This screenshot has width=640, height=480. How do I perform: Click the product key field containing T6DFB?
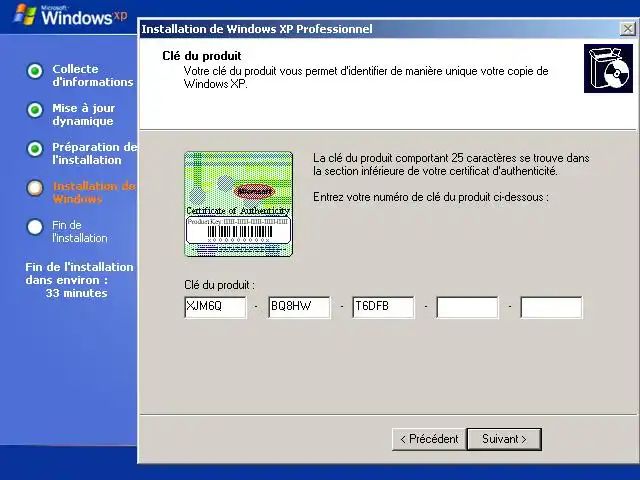coord(383,307)
